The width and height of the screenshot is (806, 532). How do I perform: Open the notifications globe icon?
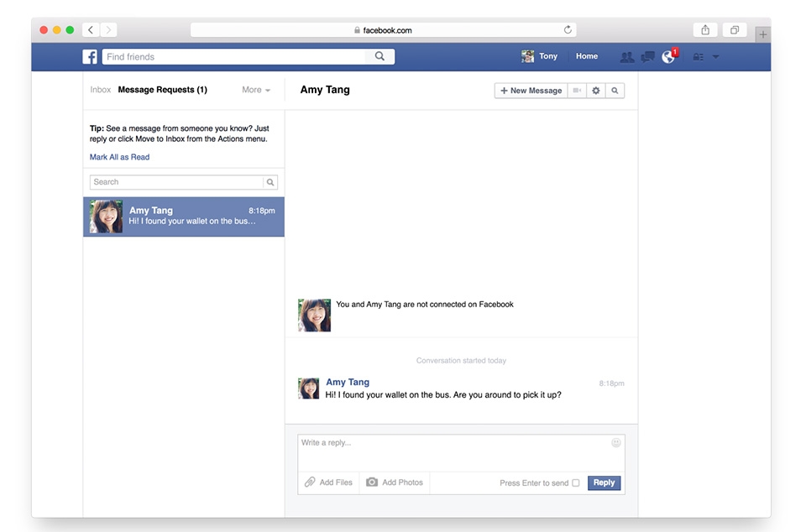(x=668, y=57)
